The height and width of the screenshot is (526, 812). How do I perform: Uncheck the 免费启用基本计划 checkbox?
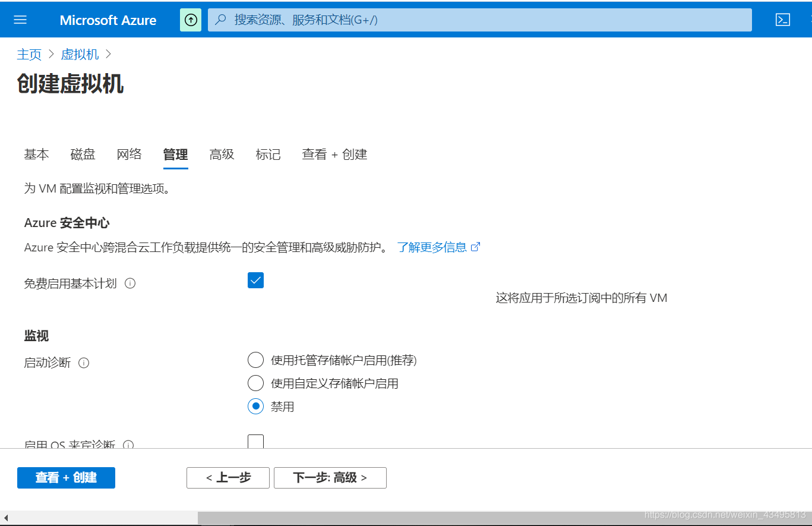coord(255,281)
